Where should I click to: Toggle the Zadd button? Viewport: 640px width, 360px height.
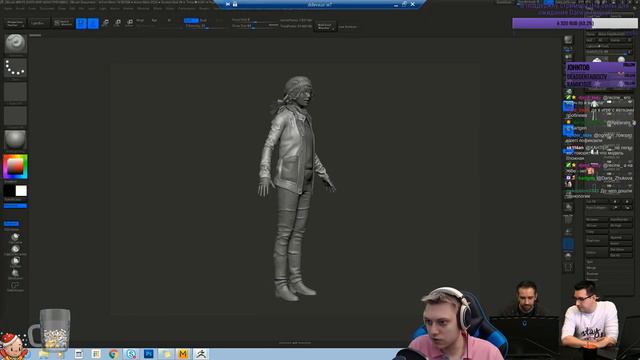(191, 20)
